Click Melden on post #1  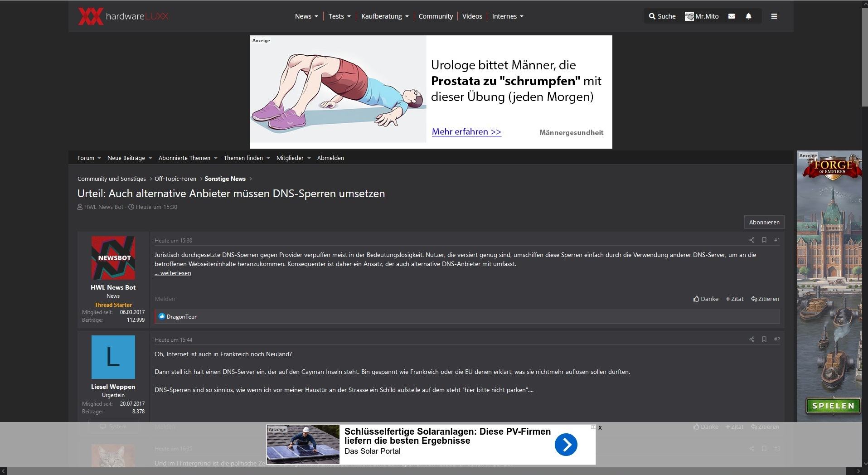(165, 299)
